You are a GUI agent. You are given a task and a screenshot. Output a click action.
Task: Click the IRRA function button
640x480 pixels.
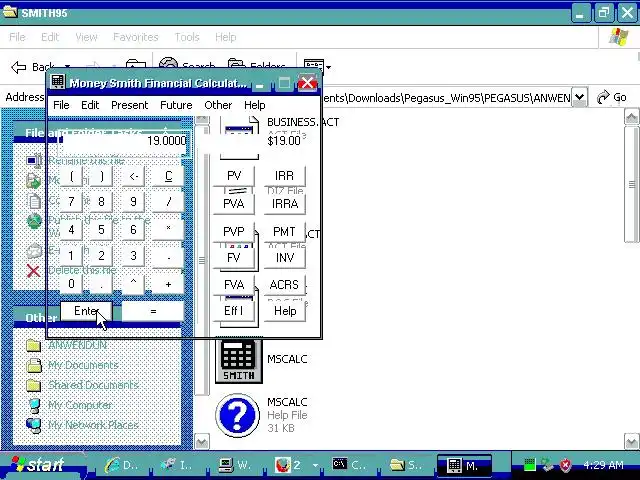click(284, 204)
